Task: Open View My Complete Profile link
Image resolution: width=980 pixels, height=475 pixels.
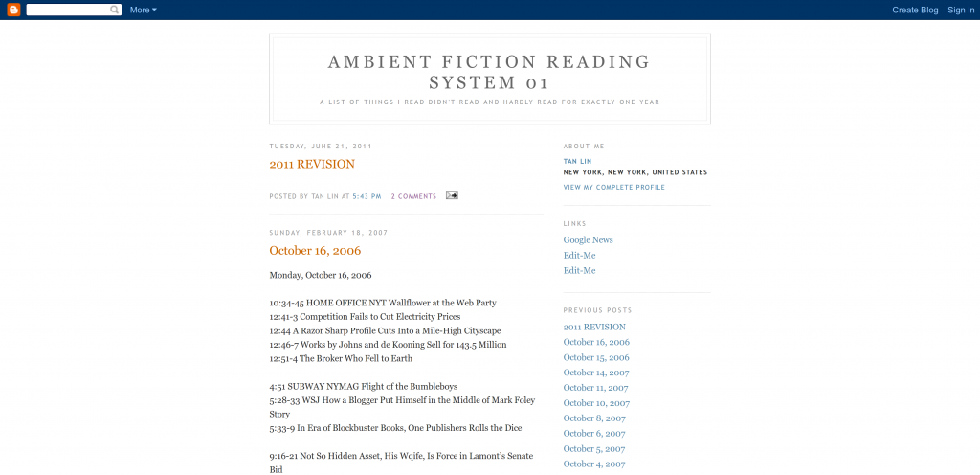Action: 613,188
